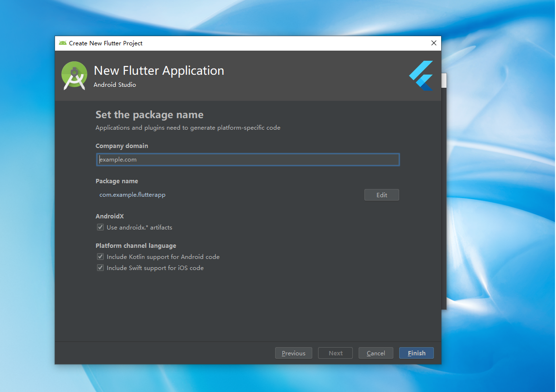The image size is (556, 392).
Task: Click the Android Studio logo icon
Action: click(74, 75)
